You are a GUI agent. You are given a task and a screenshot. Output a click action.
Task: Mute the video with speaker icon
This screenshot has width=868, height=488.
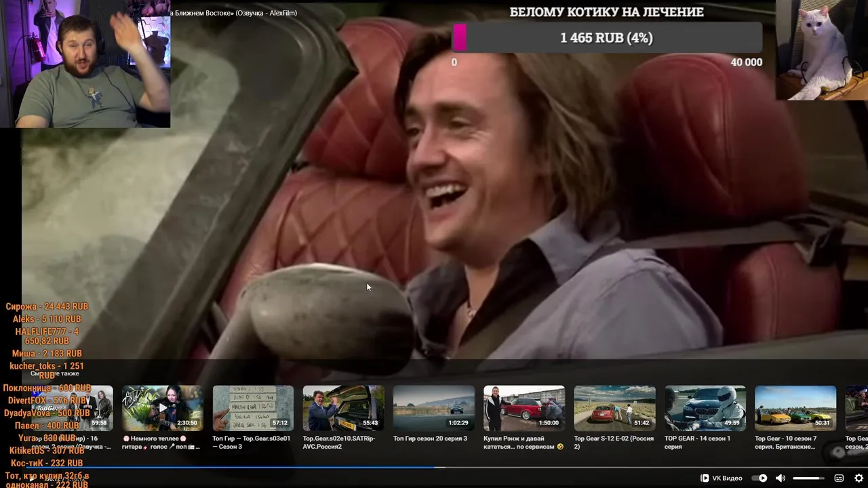[x=781, y=478]
